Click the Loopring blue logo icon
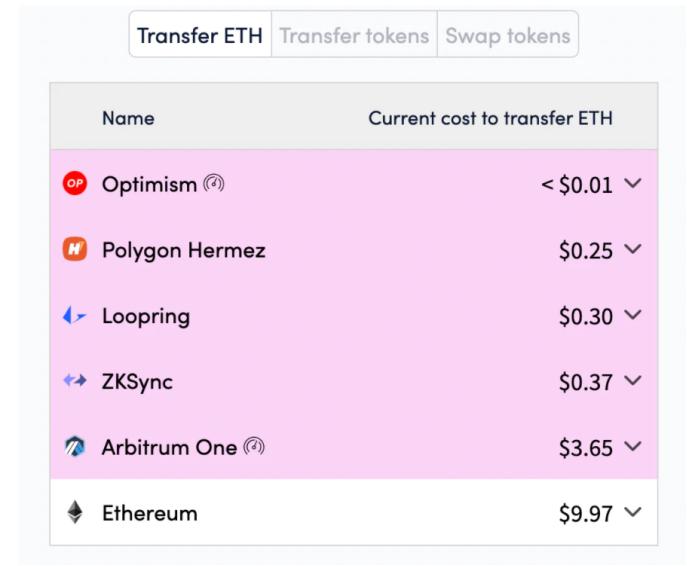Image resolution: width=687 pixels, height=566 pixels. pos(75,316)
